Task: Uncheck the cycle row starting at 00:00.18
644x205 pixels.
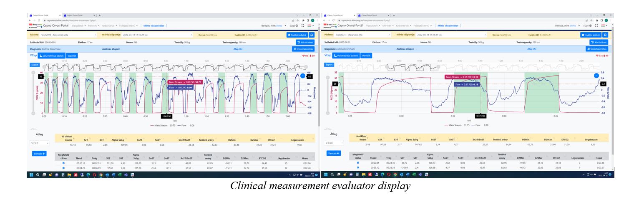Action: pos(63,163)
